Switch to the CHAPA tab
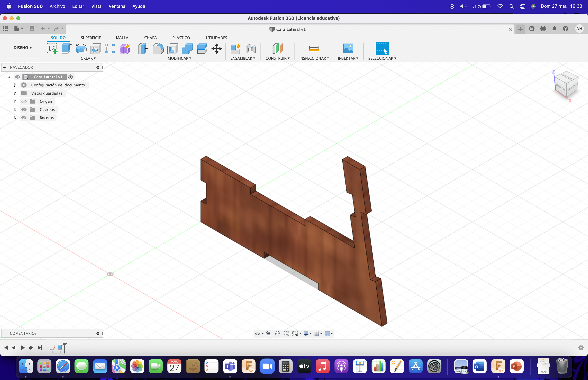The height and width of the screenshot is (380, 588). 151,38
